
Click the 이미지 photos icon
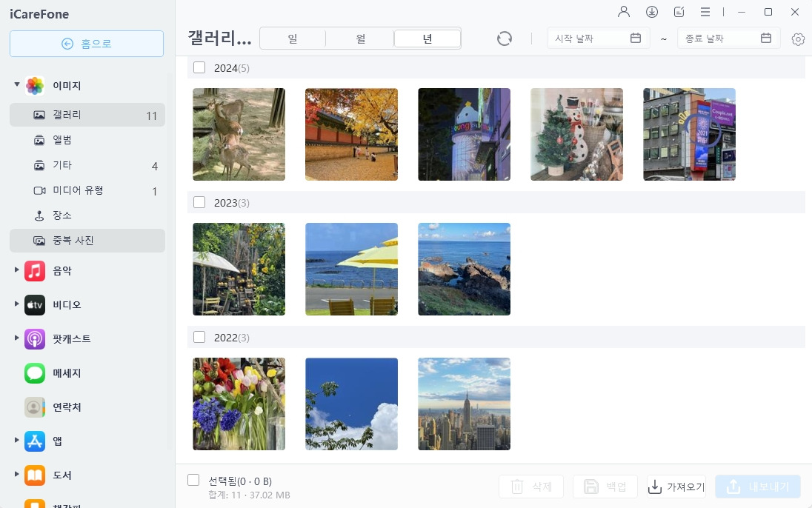(x=35, y=85)
